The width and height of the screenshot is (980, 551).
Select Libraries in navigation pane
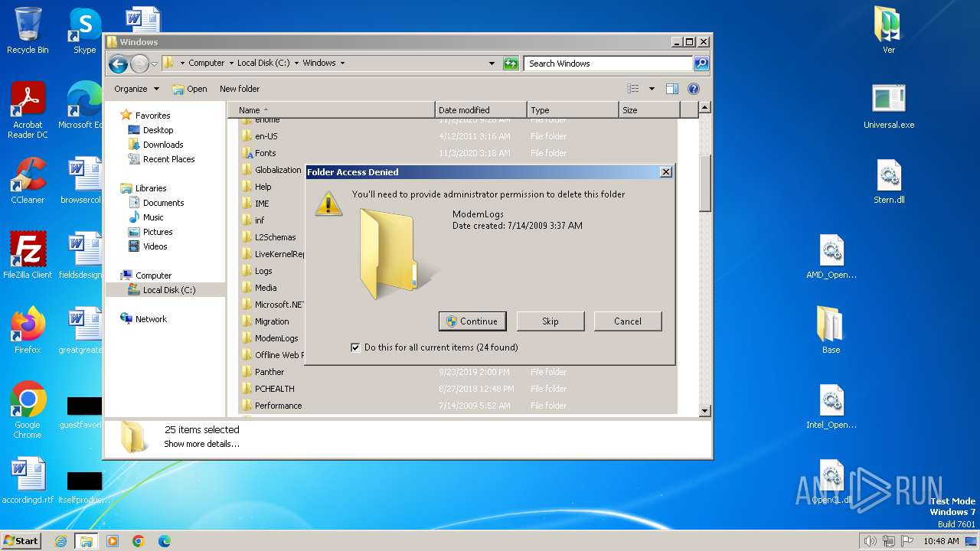151,188
